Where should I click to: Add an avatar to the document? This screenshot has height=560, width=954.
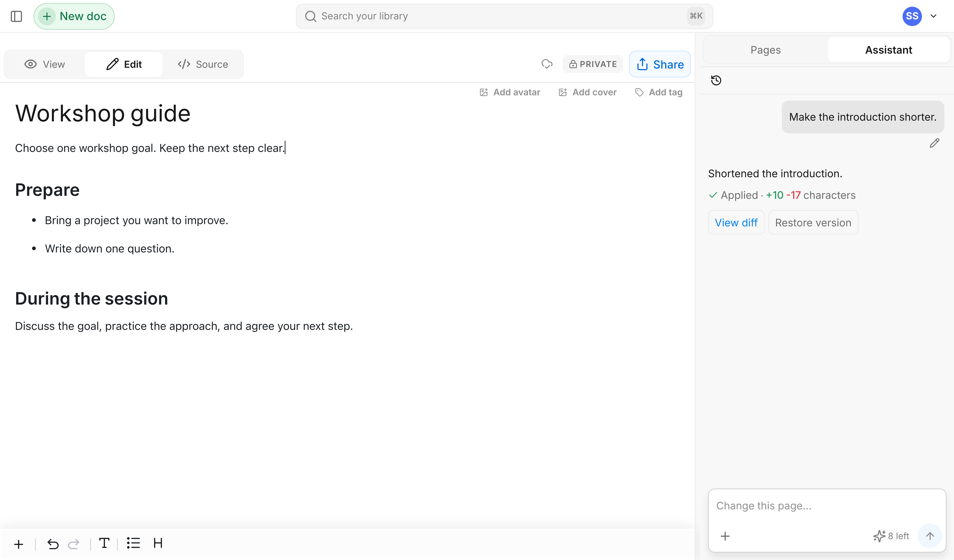pyautogui.click(x=510, y=92)
